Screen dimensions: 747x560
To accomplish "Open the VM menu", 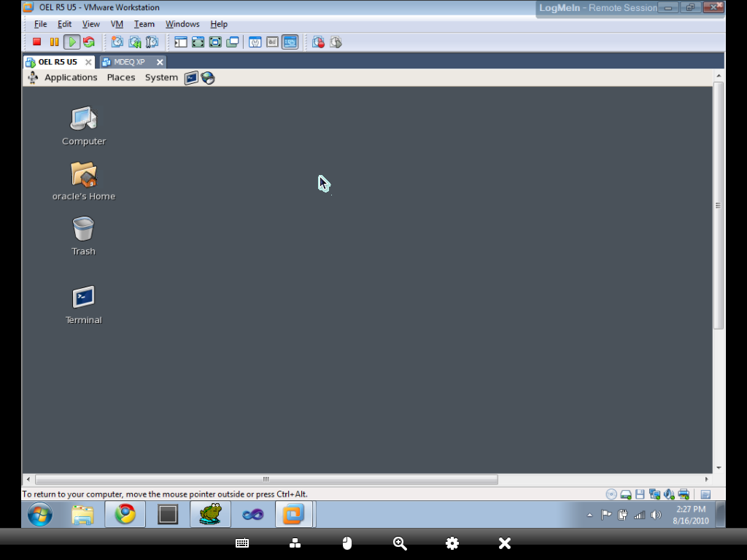I will pos(117,24).
